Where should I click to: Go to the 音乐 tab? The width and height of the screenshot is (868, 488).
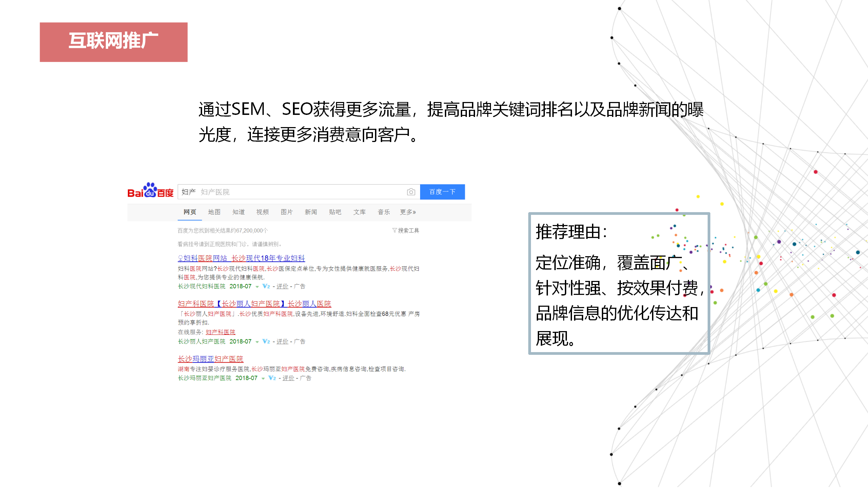tap(384, 212)
